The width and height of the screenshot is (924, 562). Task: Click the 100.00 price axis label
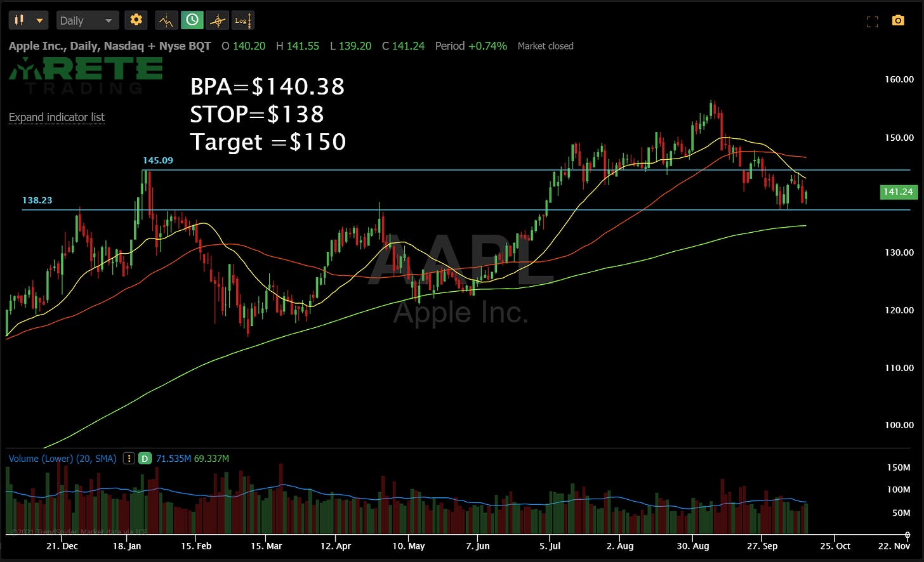899,425
